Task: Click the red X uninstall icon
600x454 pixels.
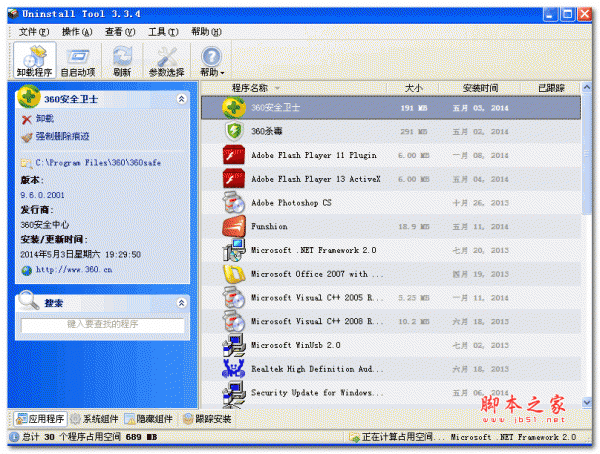Action: click(x=26, y=120)
